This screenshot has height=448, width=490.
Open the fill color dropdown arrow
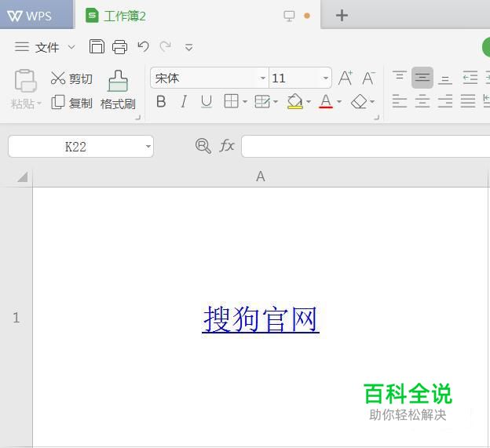point(309,101)
